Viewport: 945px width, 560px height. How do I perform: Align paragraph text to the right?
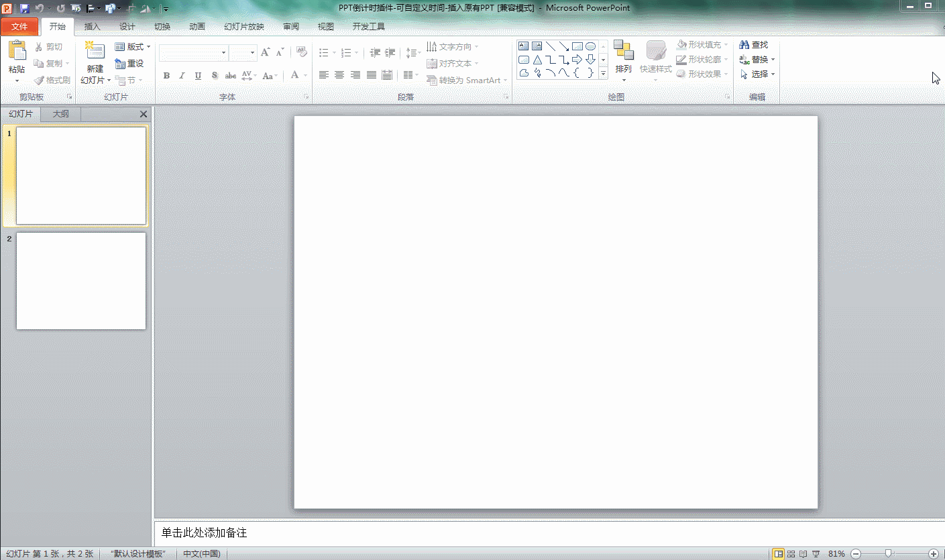pyautogui.click(x=355, y=75)
